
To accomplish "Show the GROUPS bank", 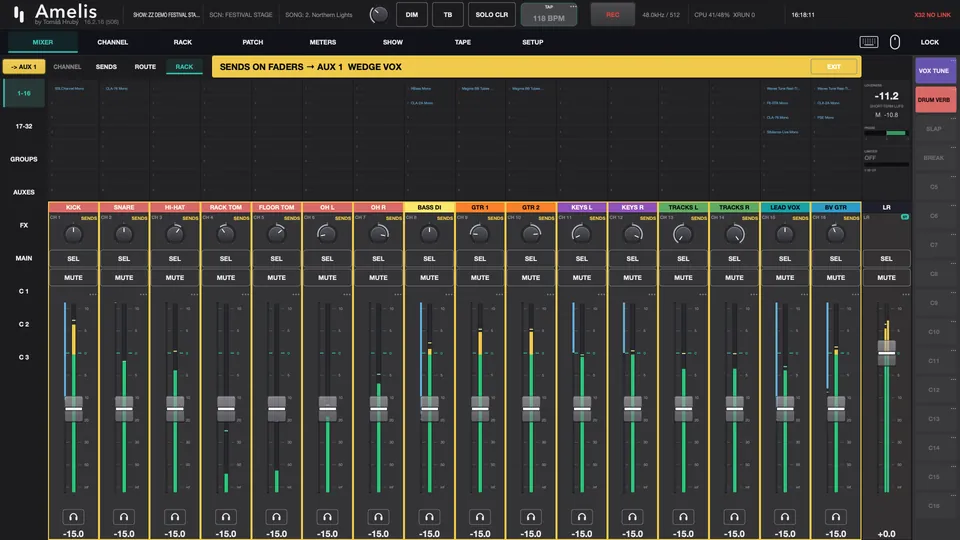I will pyautogui.click(x=24, y=159).
